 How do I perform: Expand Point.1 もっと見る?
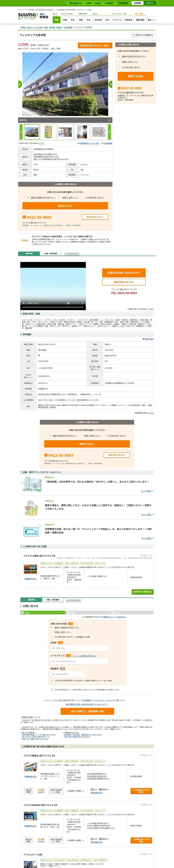click(x=147, y=491)
